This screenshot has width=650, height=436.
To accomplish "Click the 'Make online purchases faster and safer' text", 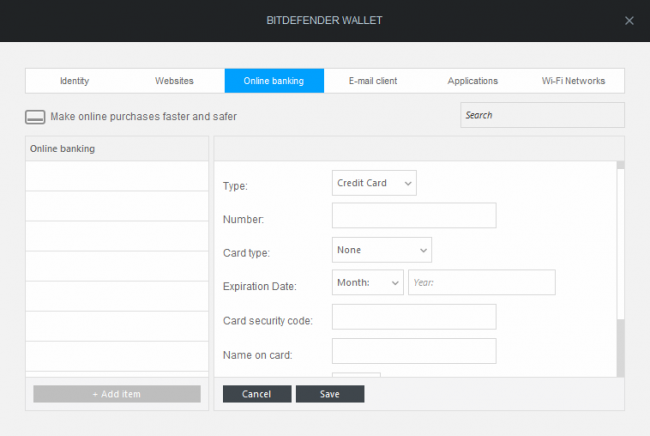I will (143, 116).
